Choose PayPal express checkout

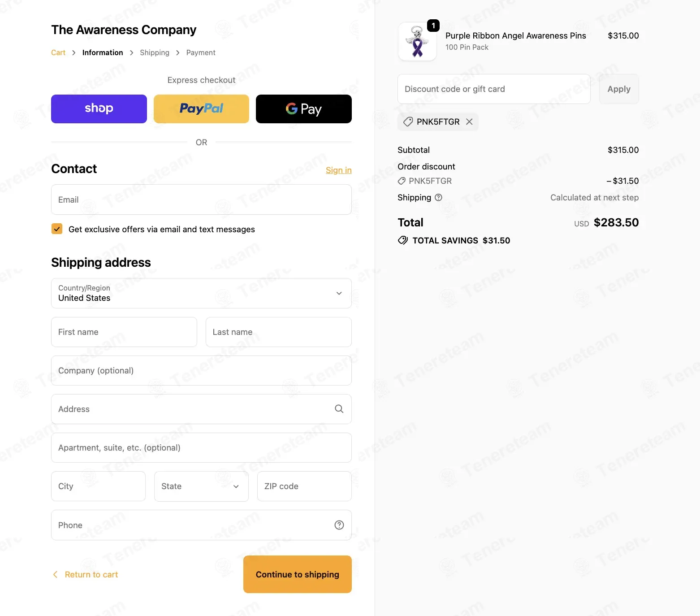[201, 109]
